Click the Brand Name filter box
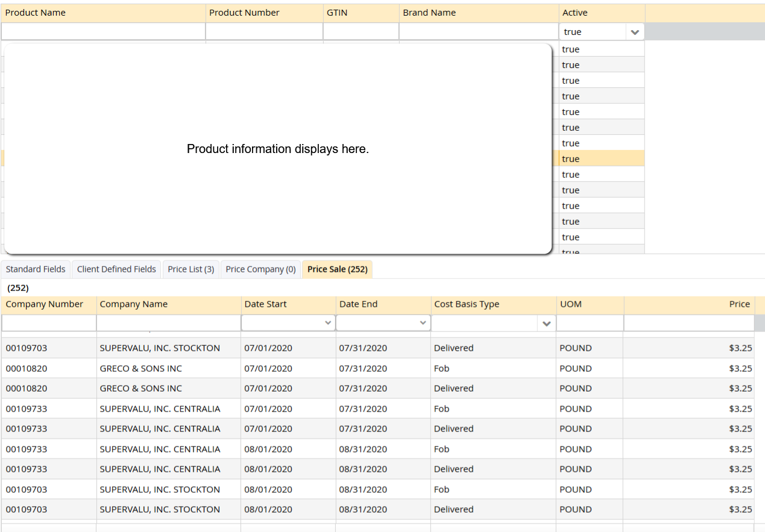 pyautogui.click(x=479, y=32)
